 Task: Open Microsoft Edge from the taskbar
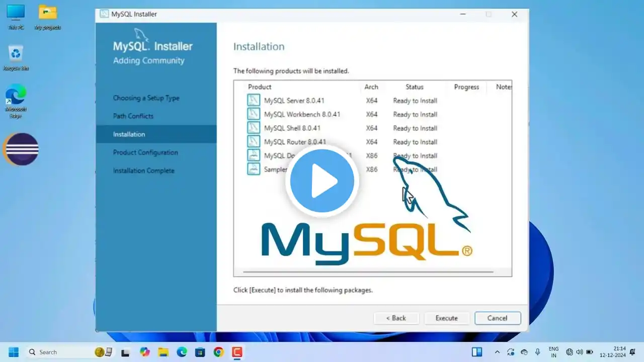[x=182, y=352]
